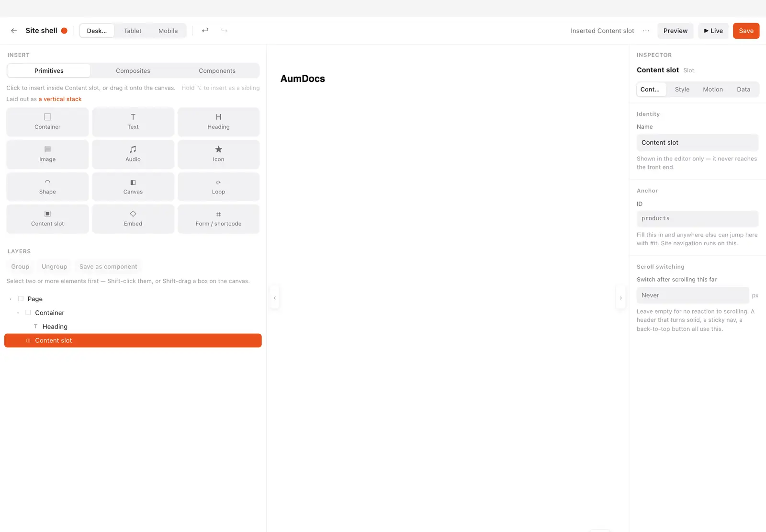Click the Live button
This screenshot has width=766, height=532.
point(713,31)
